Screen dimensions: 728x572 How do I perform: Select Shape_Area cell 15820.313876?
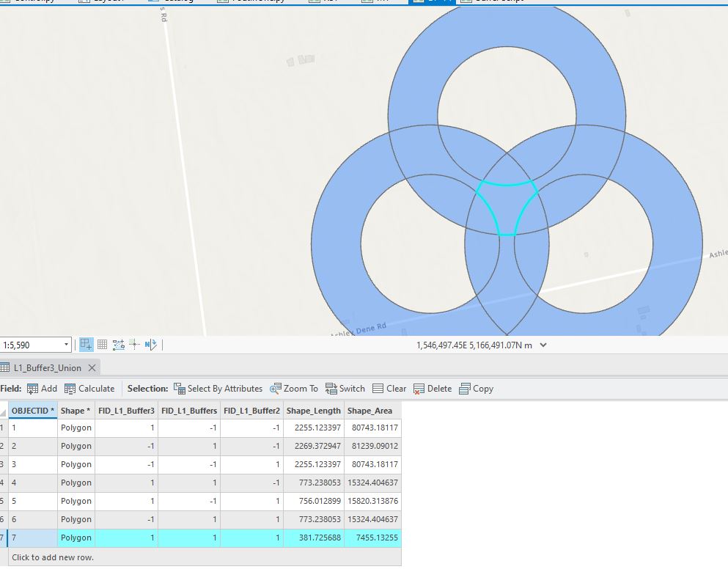coord(372,502)
